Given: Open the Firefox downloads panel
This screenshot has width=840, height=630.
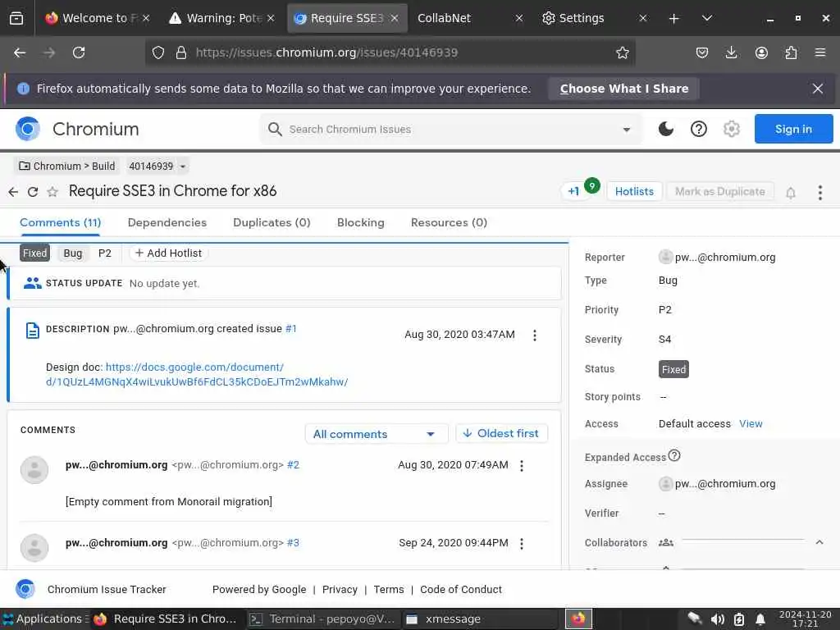Looking at the screenshot, I should click(x=731, y=52).
